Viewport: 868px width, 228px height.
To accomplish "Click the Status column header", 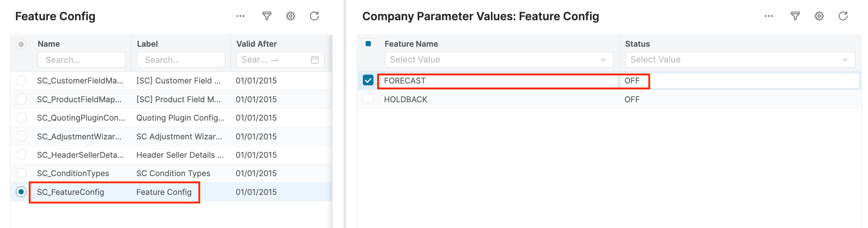I will point(637,44).
